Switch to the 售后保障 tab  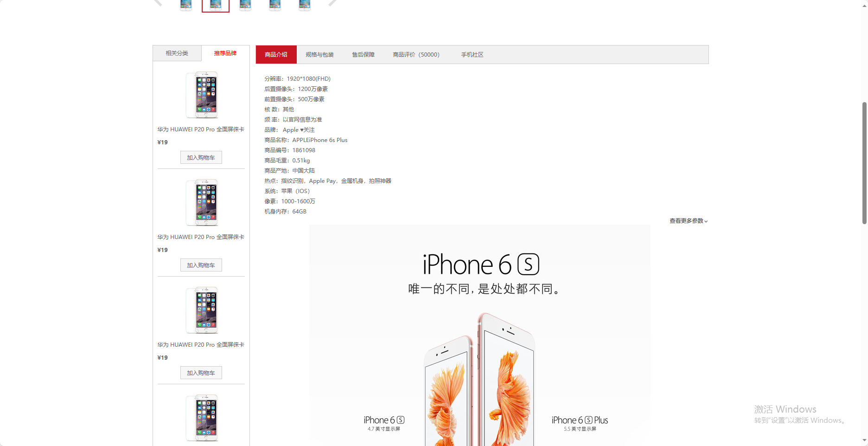tap(363, 55)
